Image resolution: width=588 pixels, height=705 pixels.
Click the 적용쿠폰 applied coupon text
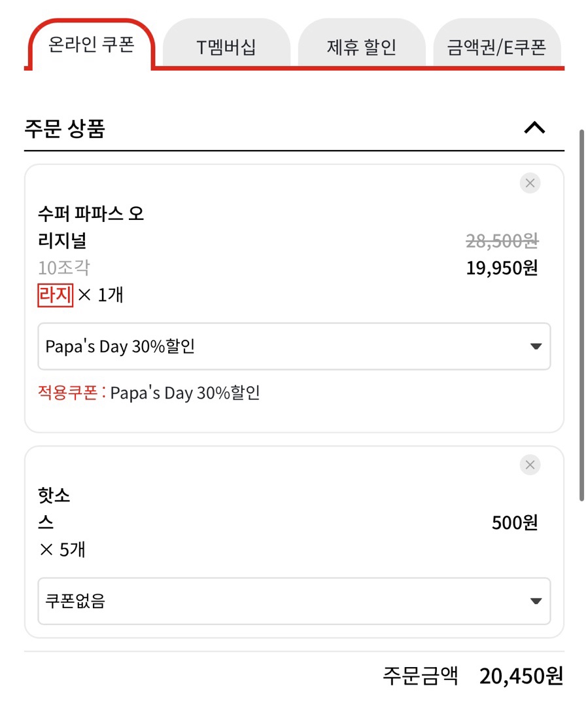click(149, 393)
